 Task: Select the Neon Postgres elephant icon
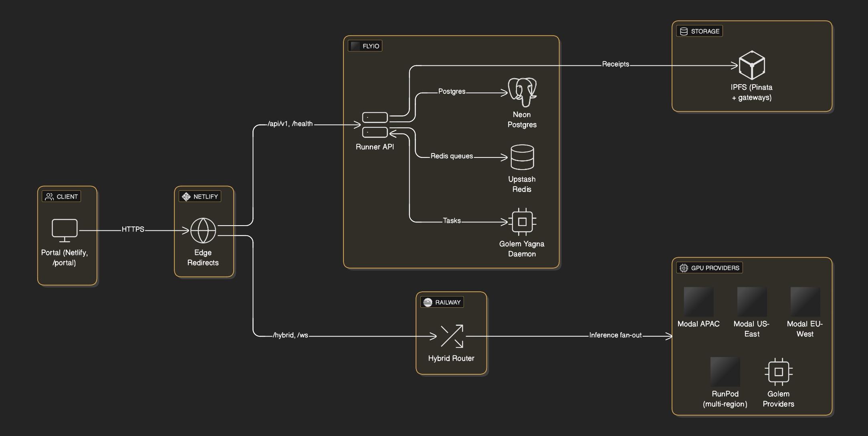pyautogui.click(x=522, y=91)
